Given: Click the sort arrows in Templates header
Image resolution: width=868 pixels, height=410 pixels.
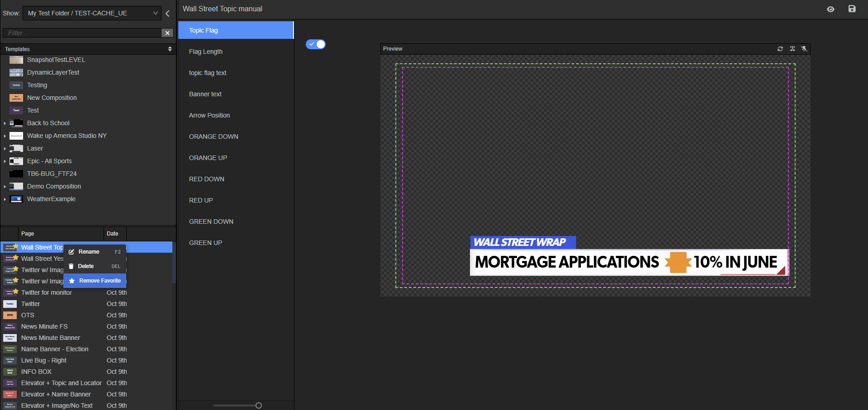Looking at the screenshot, I should (x=170, y=49).
